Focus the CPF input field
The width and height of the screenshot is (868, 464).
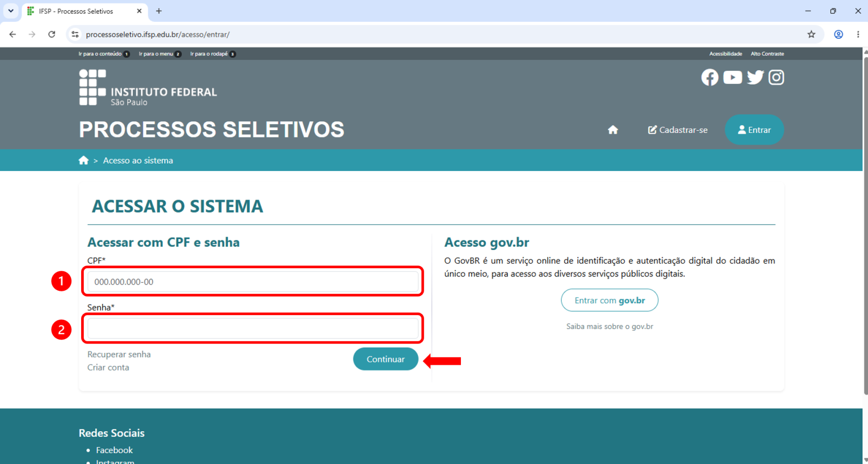(x=253, y=282)
